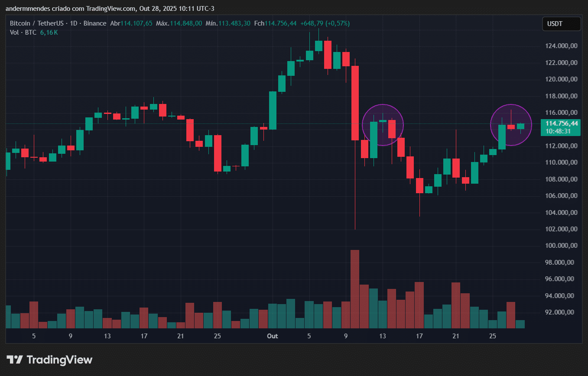The width and height of the screenshot is (588, 376).
Task: Click the tallest red volume bar
Action: click(355, 289)
